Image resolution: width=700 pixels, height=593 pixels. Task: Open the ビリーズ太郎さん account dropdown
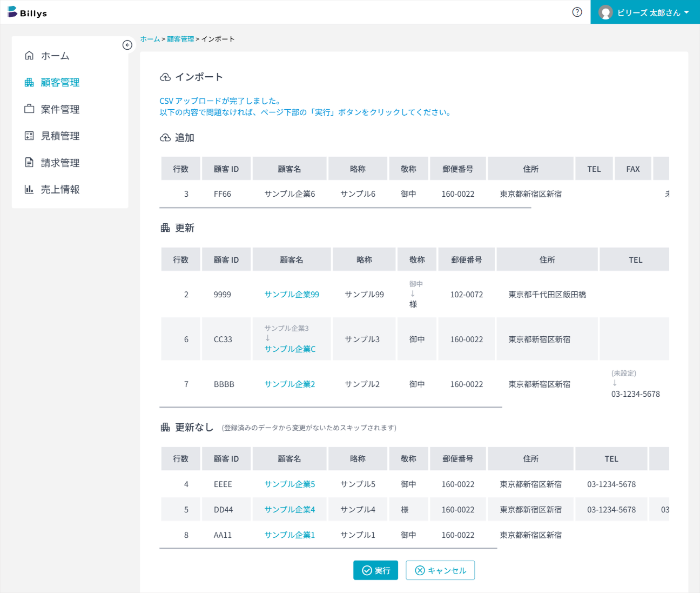coord(645,12)
